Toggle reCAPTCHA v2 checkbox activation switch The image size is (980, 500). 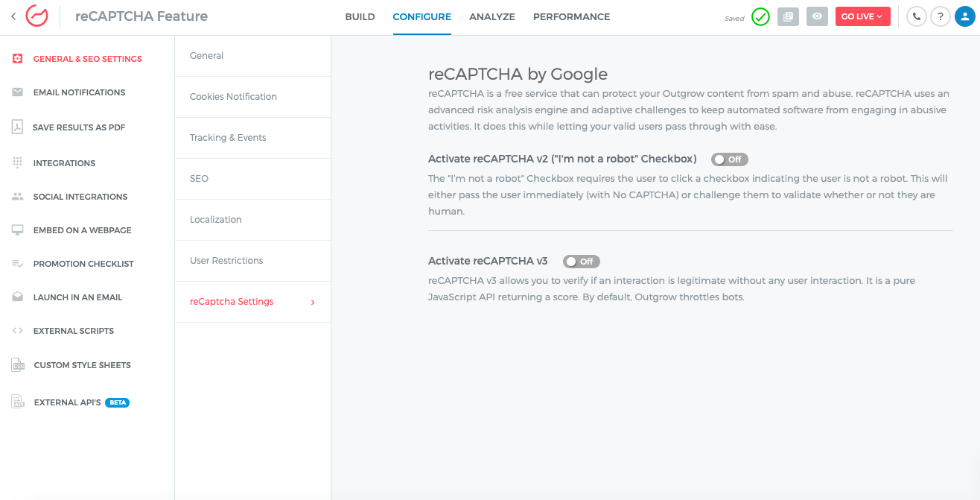click(729, 159)
